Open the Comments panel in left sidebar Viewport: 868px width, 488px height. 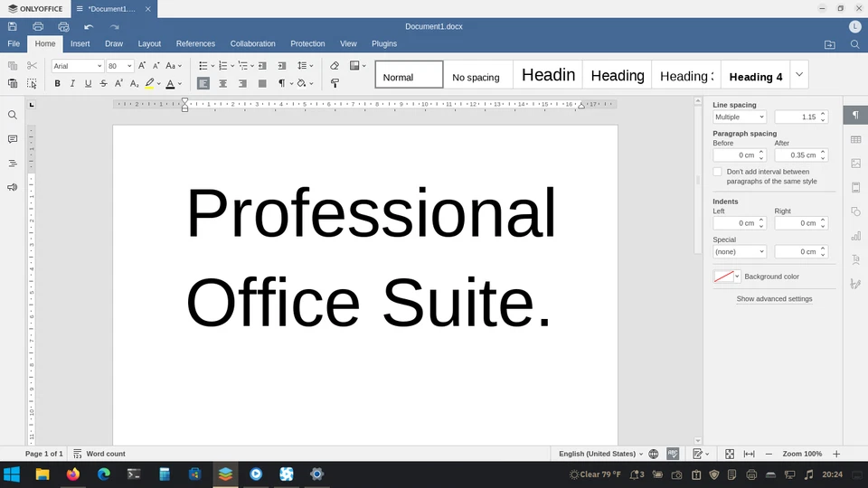(x=12, y=139)
